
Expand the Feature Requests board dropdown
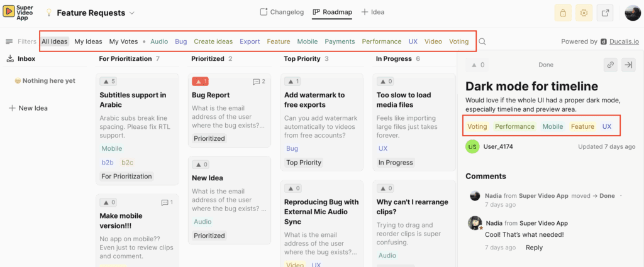132,13
